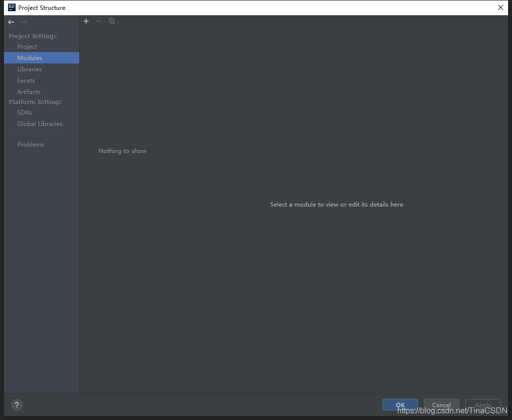Click the Project Settings heading
Image resolution: width=512 pixels, height=420 pixels.
(32, 36)
